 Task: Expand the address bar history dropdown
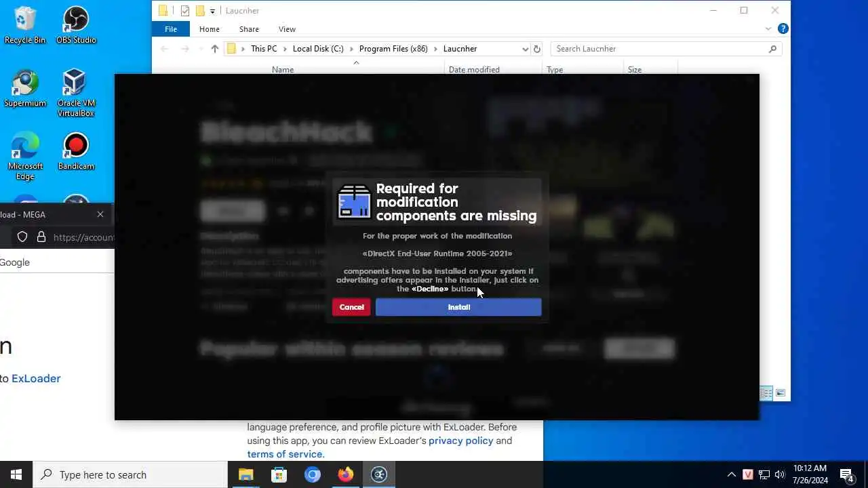[525, 49]
